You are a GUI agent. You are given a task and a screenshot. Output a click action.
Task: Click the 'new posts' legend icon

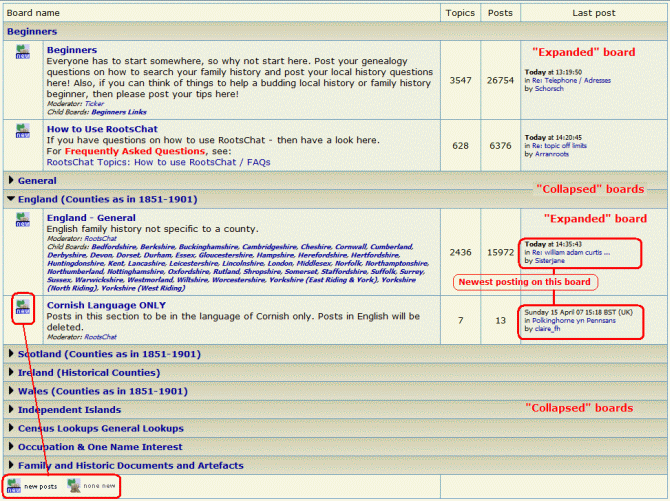click(14, 486)
